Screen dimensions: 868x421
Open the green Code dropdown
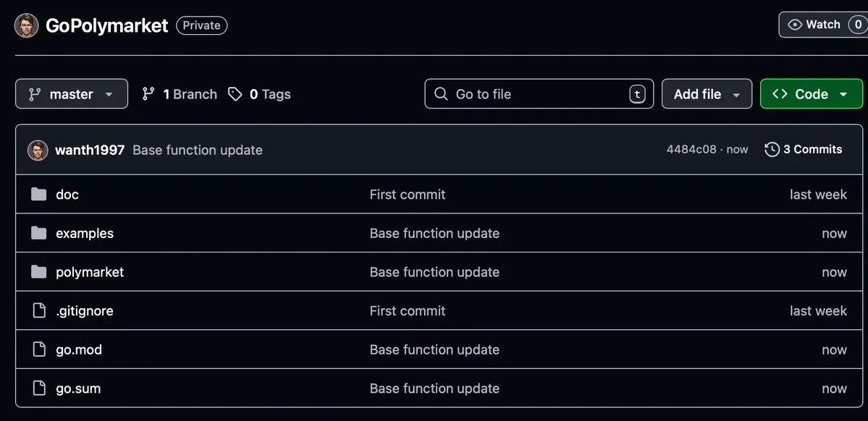tap(811, 94)
